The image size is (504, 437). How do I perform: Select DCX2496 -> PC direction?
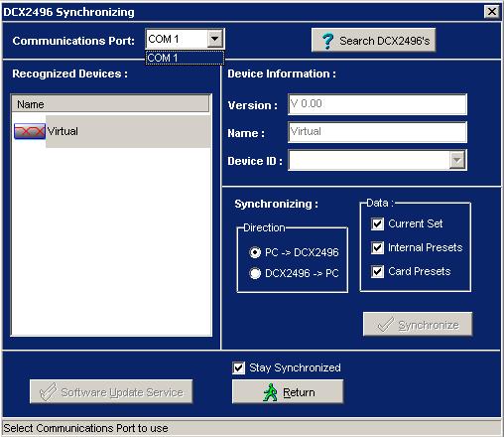[255, 273]
